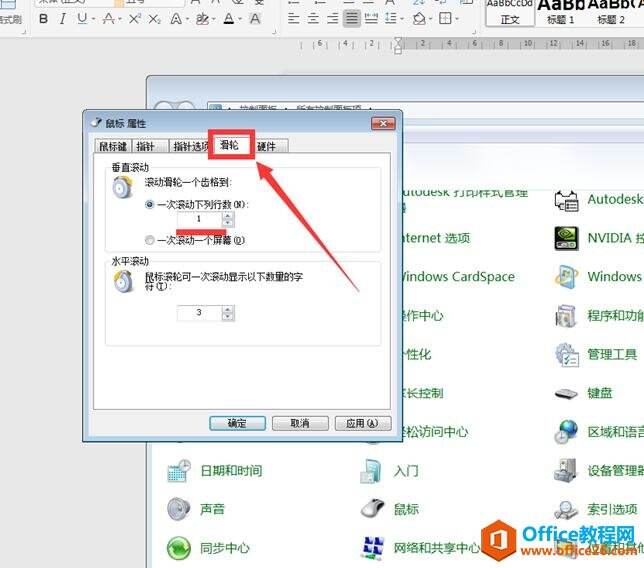Open the highlight color dropdown arrow

(214, 19)
